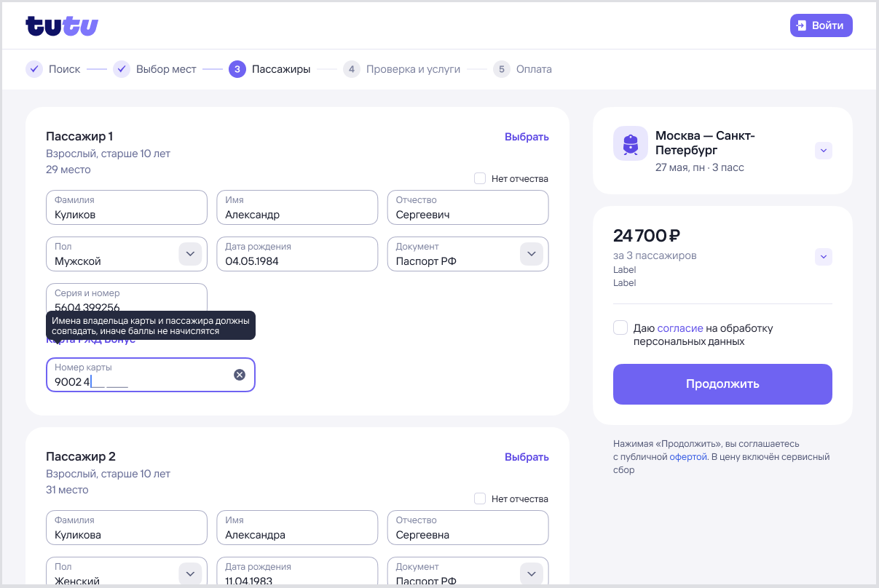Click Отчество field with Сергеевна
This screenshot has width=879, height=588.
coord(468,528)
